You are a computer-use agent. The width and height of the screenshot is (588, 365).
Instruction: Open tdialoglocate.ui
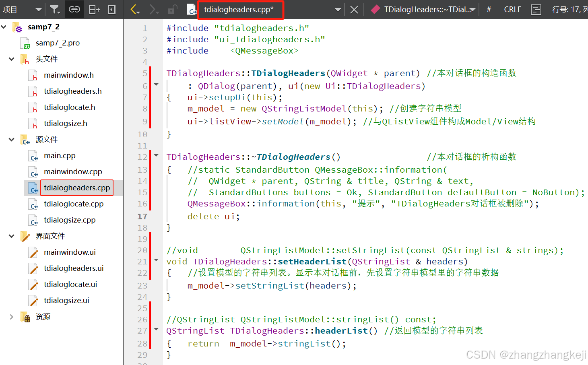tap(70, 285)
